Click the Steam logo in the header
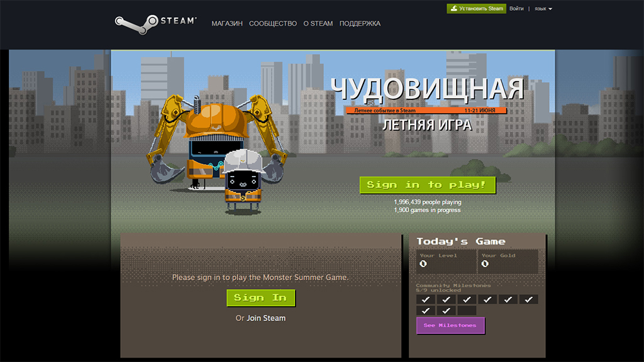This screenshot has height=362, width=644. coord(156,24)
